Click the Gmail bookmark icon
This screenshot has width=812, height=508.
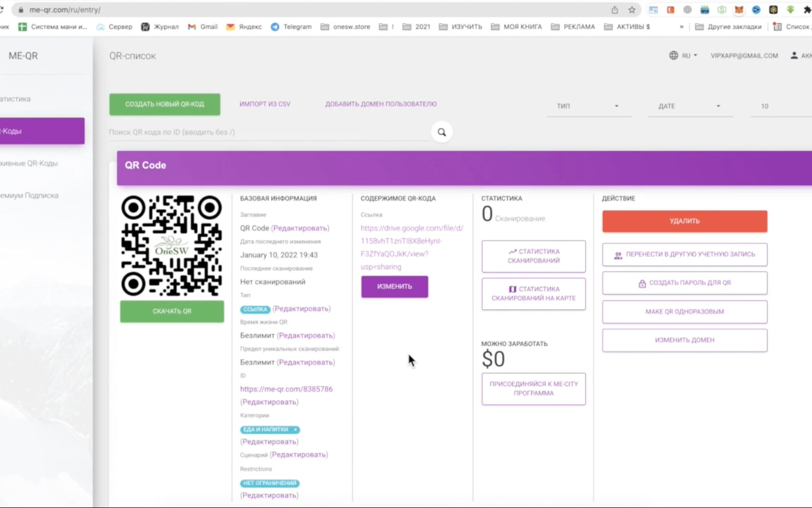click(x=192, y=27)
